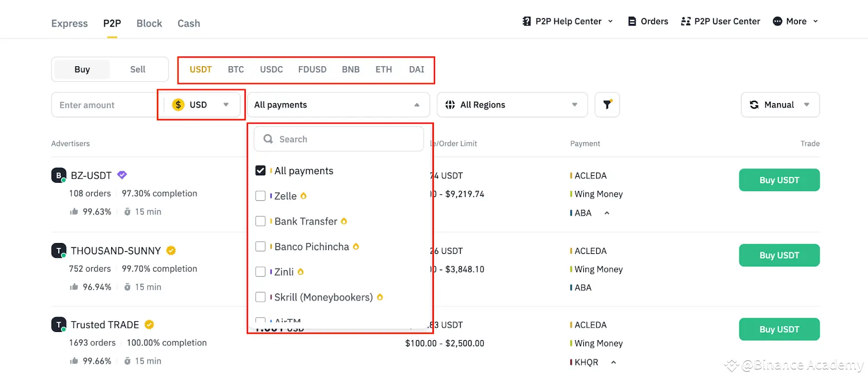
Task: Select the BTC crypto tab
Action: [236, 69]
